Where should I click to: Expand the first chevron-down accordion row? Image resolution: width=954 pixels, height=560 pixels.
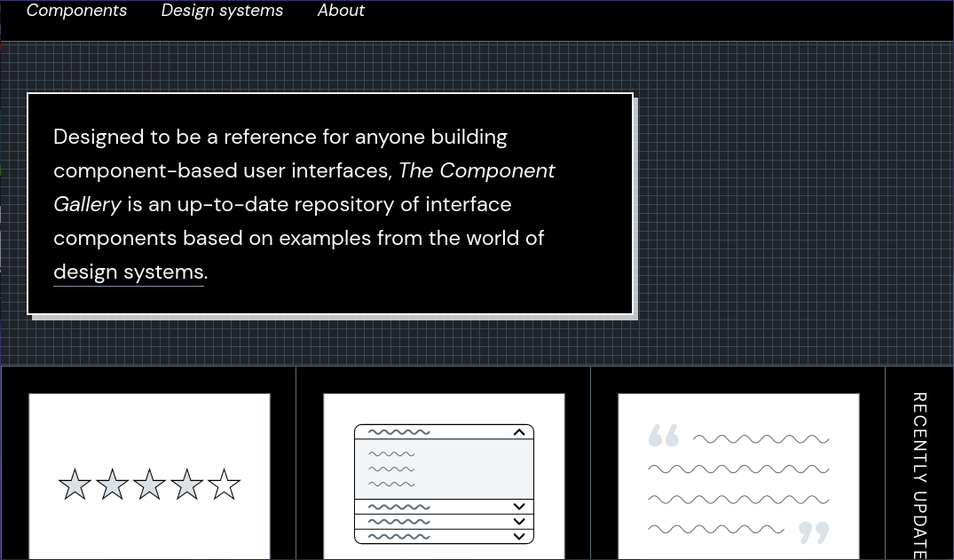pyautogui.click(x=518, y=507)
